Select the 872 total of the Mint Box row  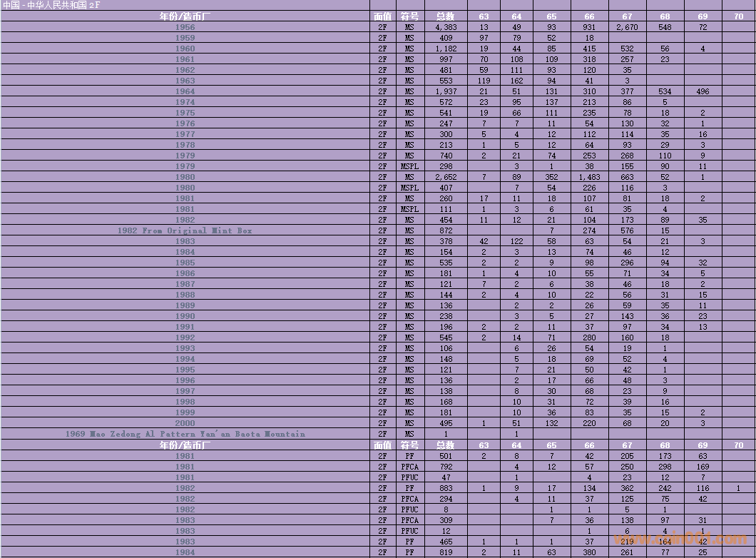coord(446,230)
